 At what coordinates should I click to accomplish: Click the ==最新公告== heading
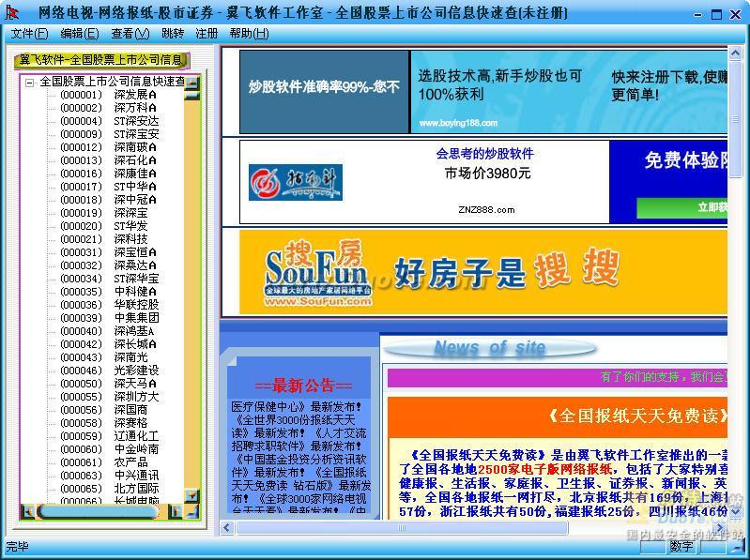(x=303, y=386)
